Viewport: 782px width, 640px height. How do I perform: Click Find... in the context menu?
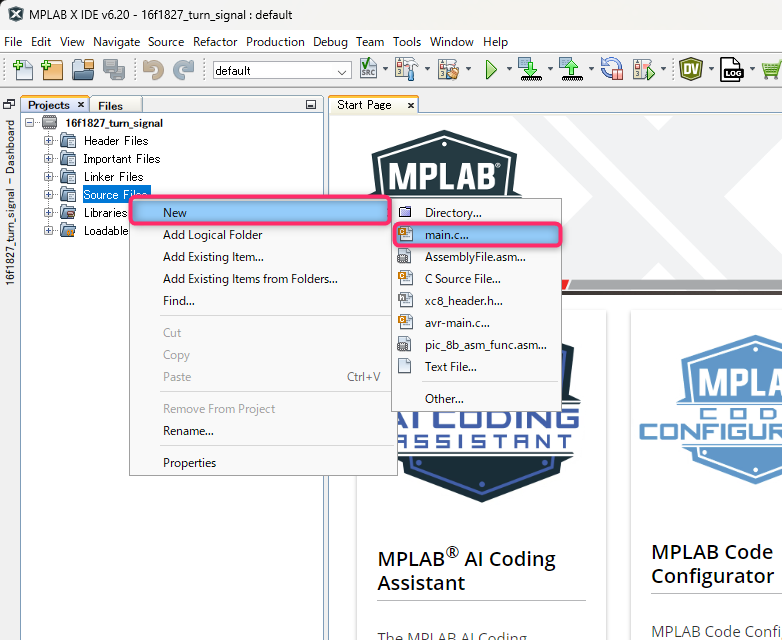260,301
